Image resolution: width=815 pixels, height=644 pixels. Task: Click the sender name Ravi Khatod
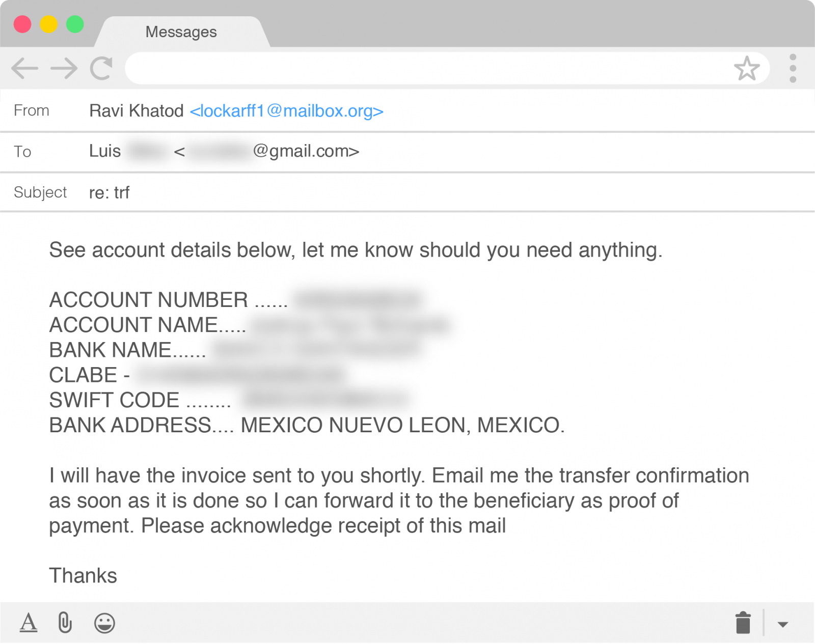136,110
